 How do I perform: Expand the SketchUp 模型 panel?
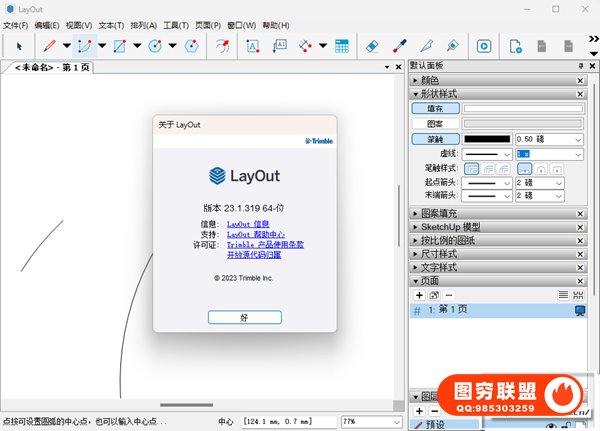(451, 227)
